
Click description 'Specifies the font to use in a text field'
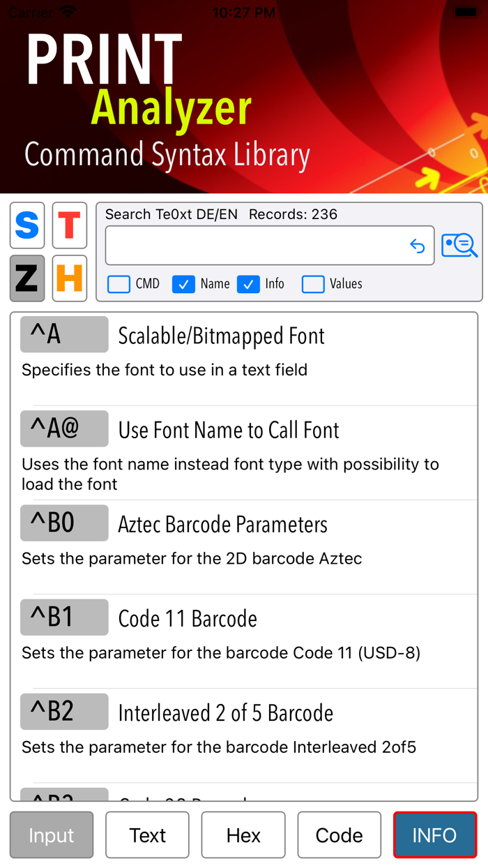[165, 370]
